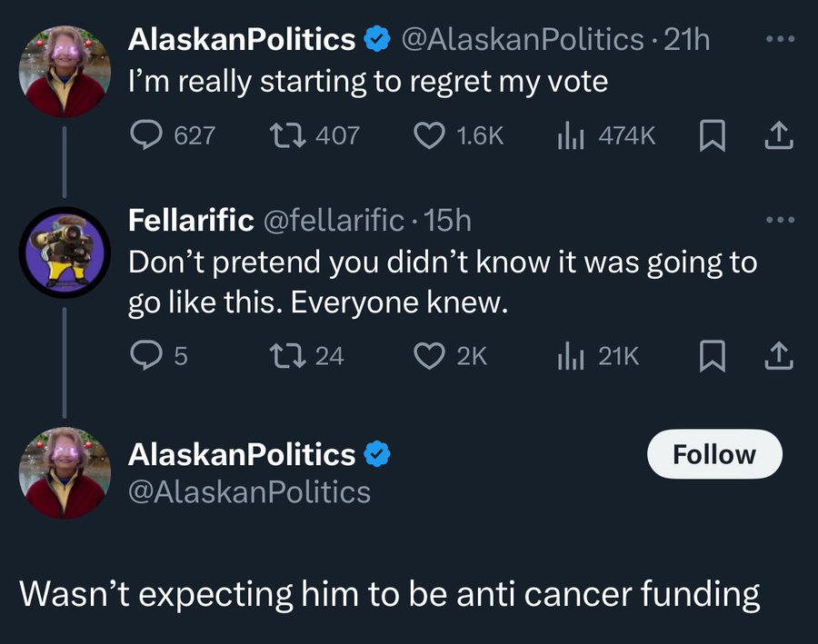818x644 pixels.
Task: Open the @fellarific handle link
Action: click(334, 220)
